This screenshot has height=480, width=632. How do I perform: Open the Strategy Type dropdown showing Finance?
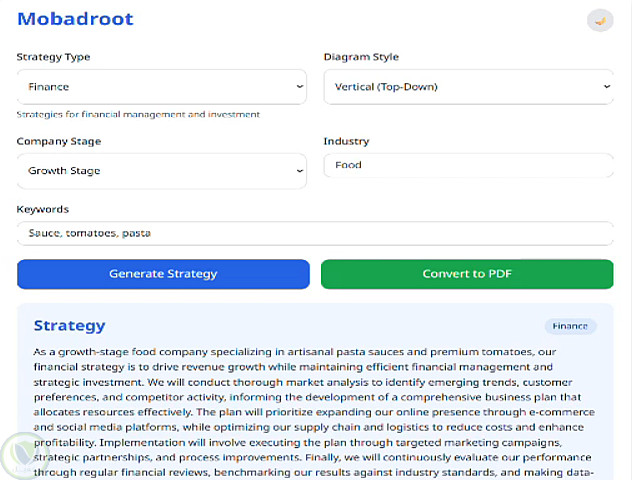coord(161,87)
